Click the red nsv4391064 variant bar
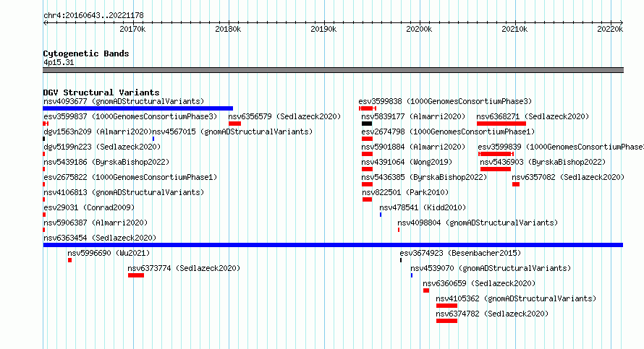The height and width of the screenshot is (349, 644). (x=367, y=169)
